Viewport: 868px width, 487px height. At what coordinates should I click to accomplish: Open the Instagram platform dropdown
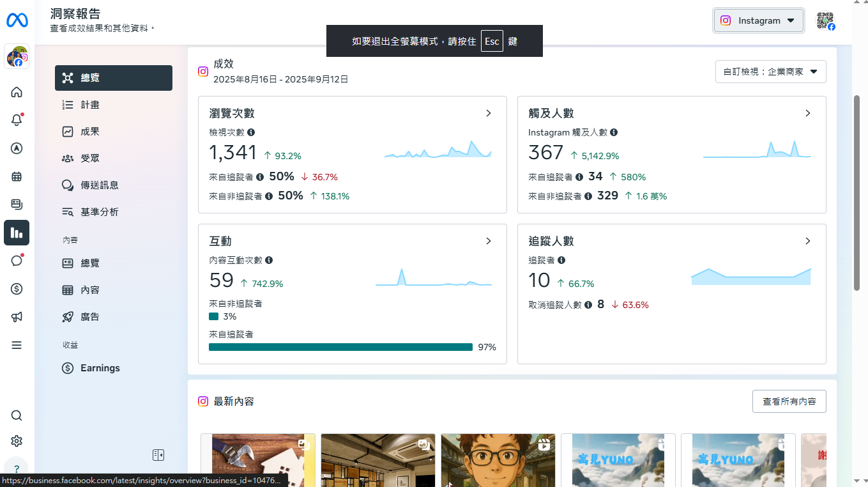[758, 20]
